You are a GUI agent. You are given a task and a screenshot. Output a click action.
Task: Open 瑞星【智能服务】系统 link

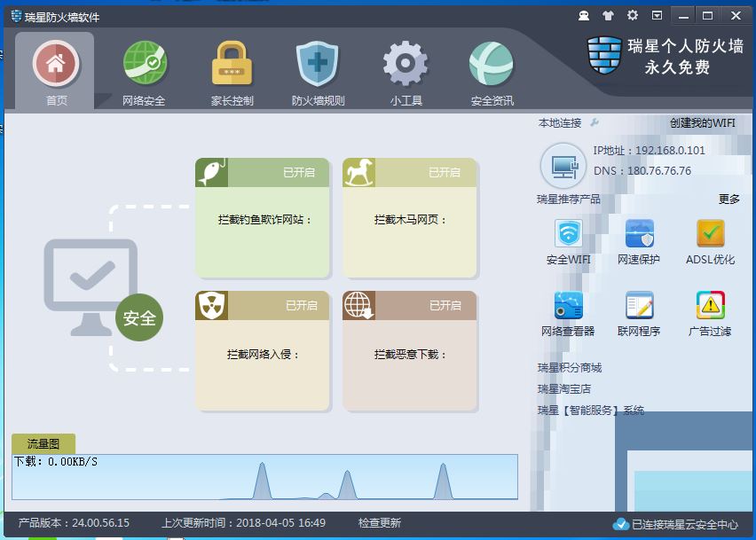point(591,411)
